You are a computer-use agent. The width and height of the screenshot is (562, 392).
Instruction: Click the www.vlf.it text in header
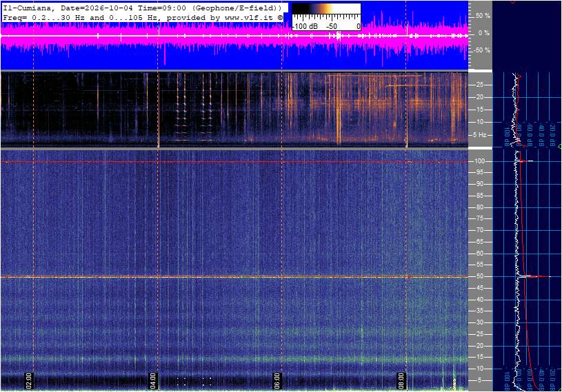[x=250, y=17]
